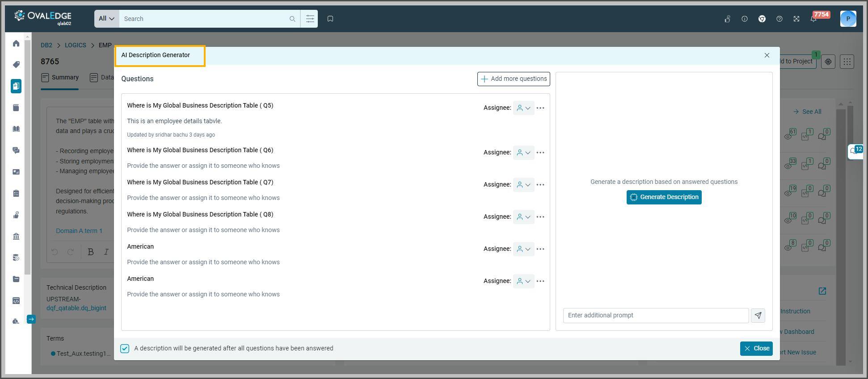The width and height of the screenshot is (868, 379).
Task: Click the Q6 answer placeholder text
Action: (x=203, y=166)
